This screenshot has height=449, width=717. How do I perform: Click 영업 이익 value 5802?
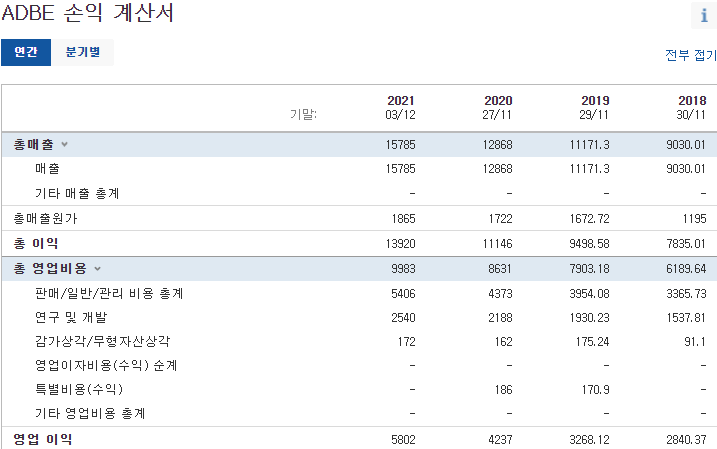(x=403, y=440)
